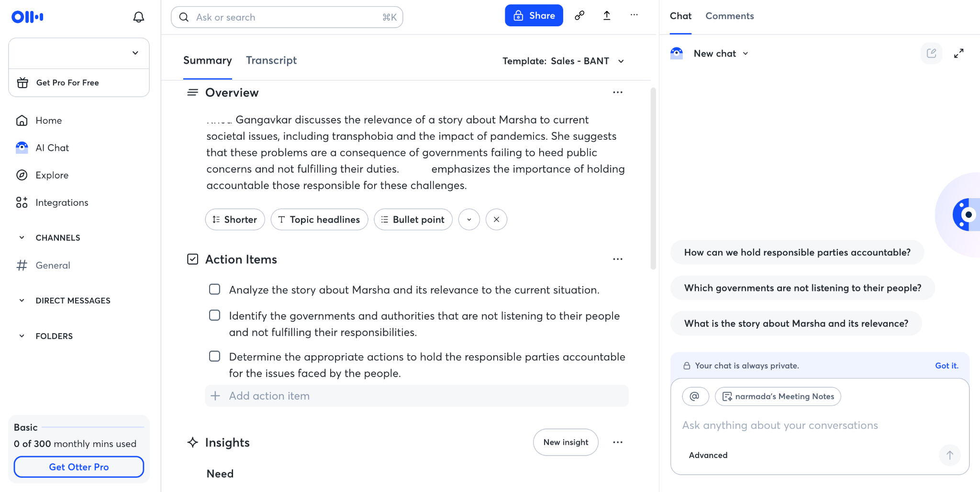Image resolution: width=980 pixels, height=492 pixels.
Task: Click the export upload arrow icon
Action: coord(607,15)
